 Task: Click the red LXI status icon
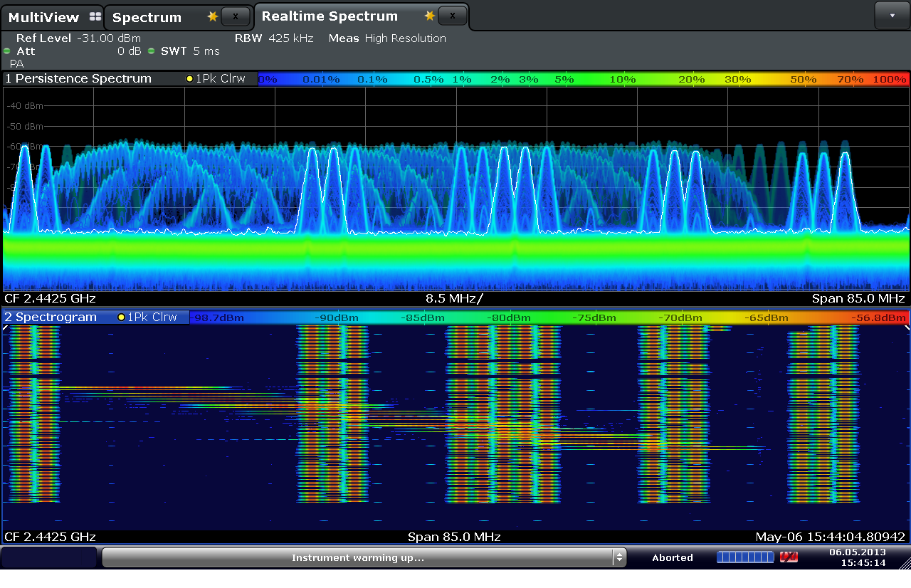coord(789,557)
